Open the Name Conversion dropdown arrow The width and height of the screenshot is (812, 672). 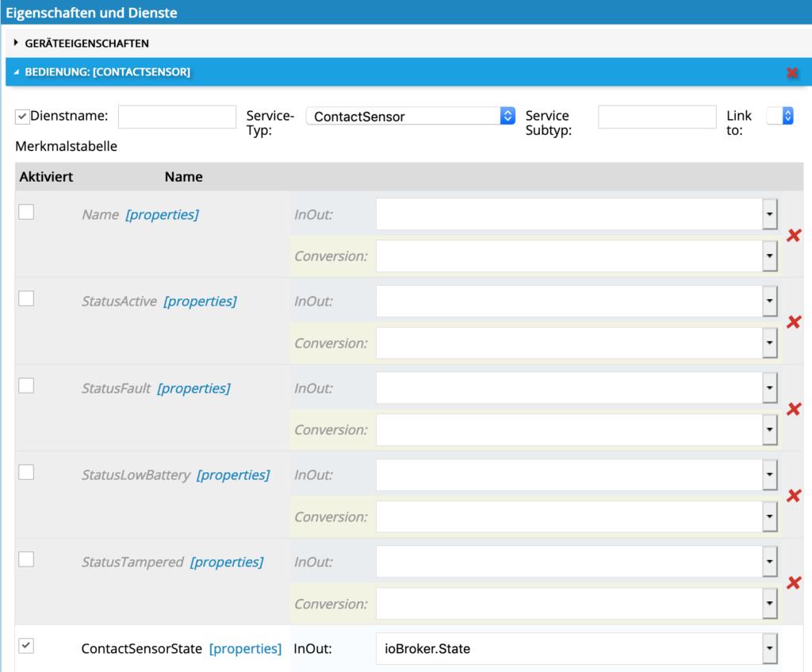coord(769,256)
